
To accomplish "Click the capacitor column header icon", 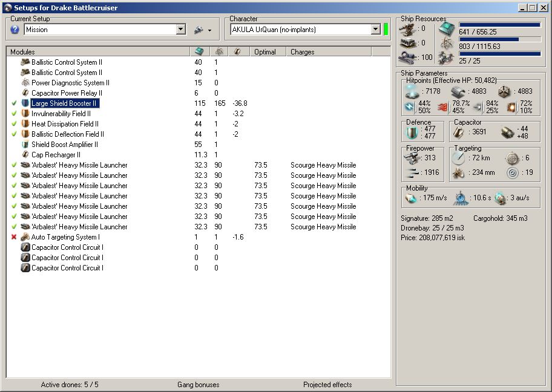I will coord(238,52).
